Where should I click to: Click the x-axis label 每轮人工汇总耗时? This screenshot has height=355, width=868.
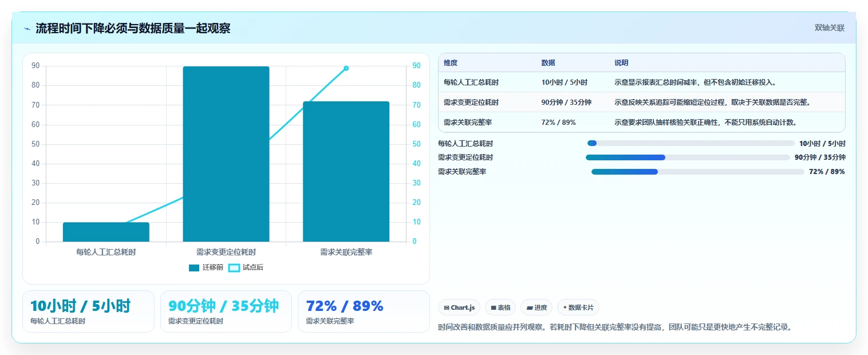click(106, 252)
